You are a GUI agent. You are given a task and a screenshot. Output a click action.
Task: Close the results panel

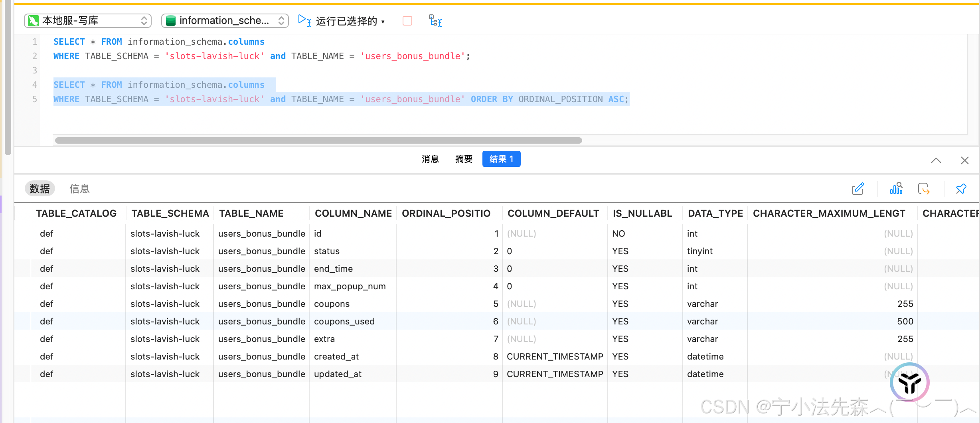[x=965, y=160]
